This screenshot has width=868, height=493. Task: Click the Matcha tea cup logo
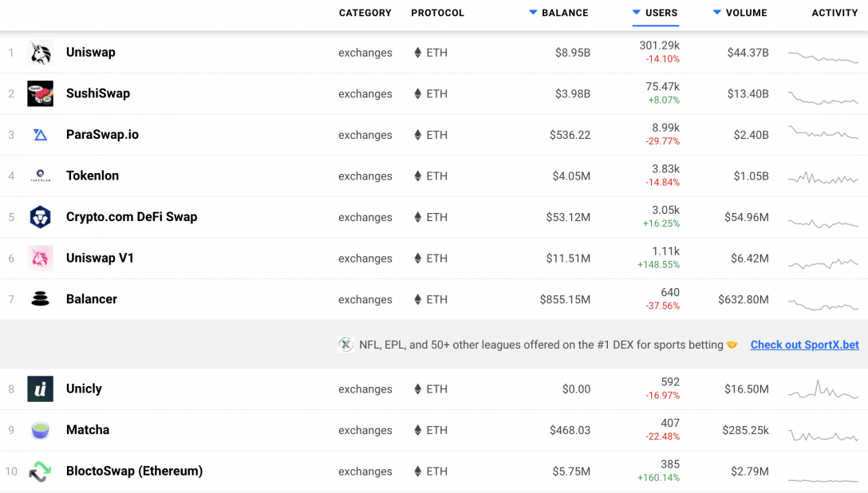click(41, 429)
